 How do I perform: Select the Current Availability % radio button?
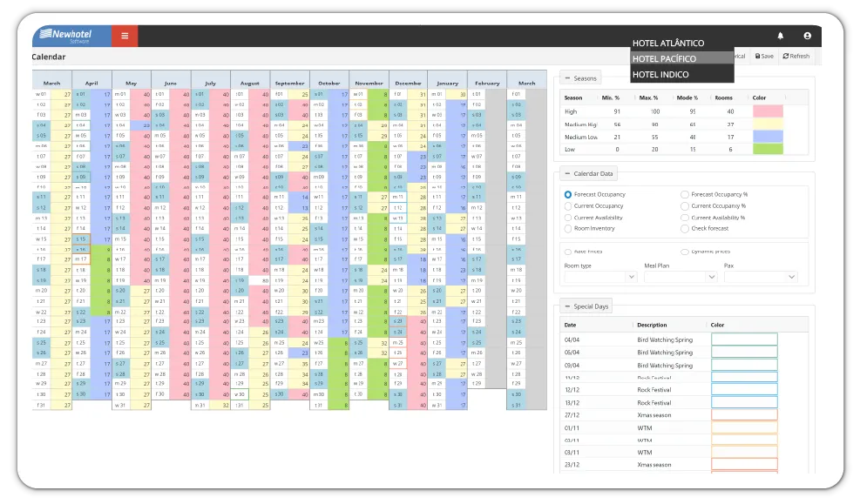pyautogui.click(x=685, y=218)
